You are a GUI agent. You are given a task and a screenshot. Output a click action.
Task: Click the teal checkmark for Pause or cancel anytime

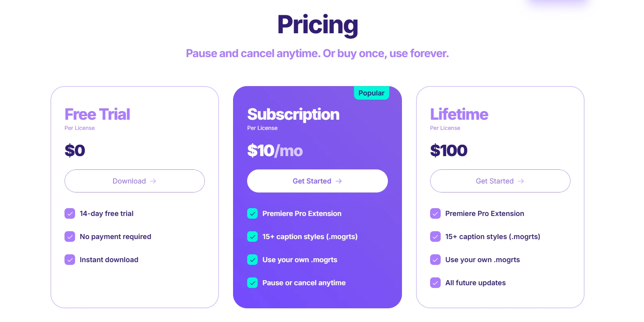[x=252, y=283]
